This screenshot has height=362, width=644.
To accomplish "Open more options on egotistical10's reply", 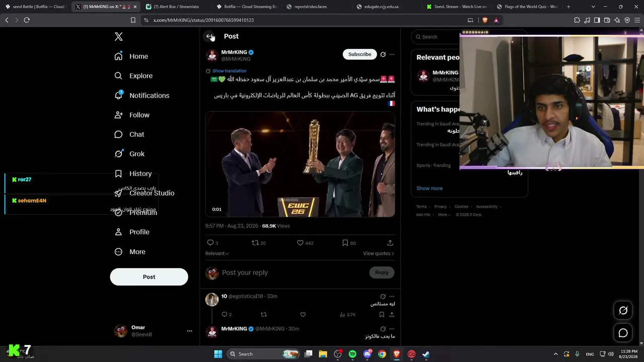I will 392,297.
